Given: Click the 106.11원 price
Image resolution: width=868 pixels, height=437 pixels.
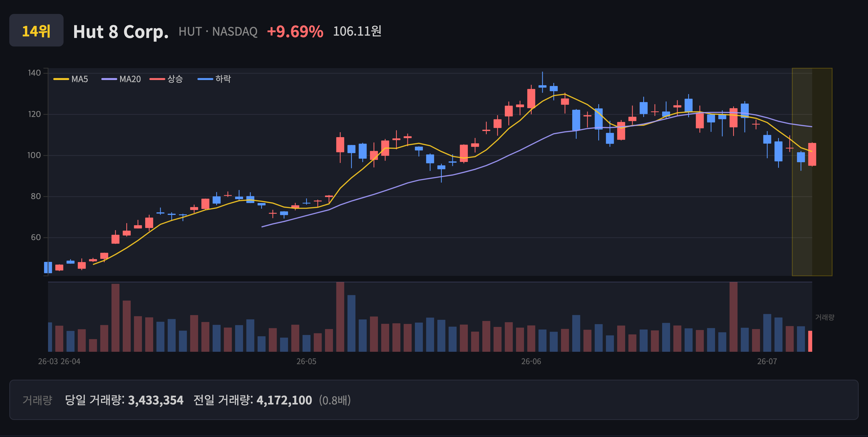Looking at the screenshot, I should point(357,31).
